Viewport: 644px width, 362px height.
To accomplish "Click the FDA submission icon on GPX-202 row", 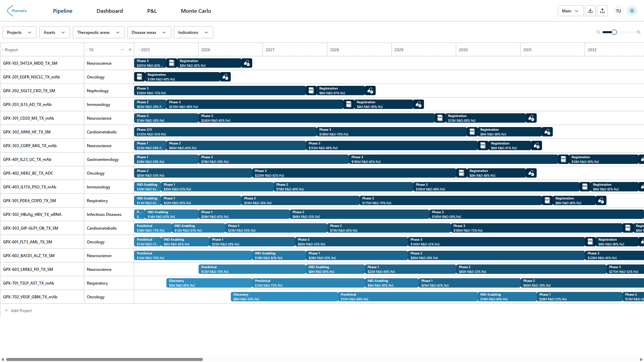I will pyautogui.click(x=311, y=90).
